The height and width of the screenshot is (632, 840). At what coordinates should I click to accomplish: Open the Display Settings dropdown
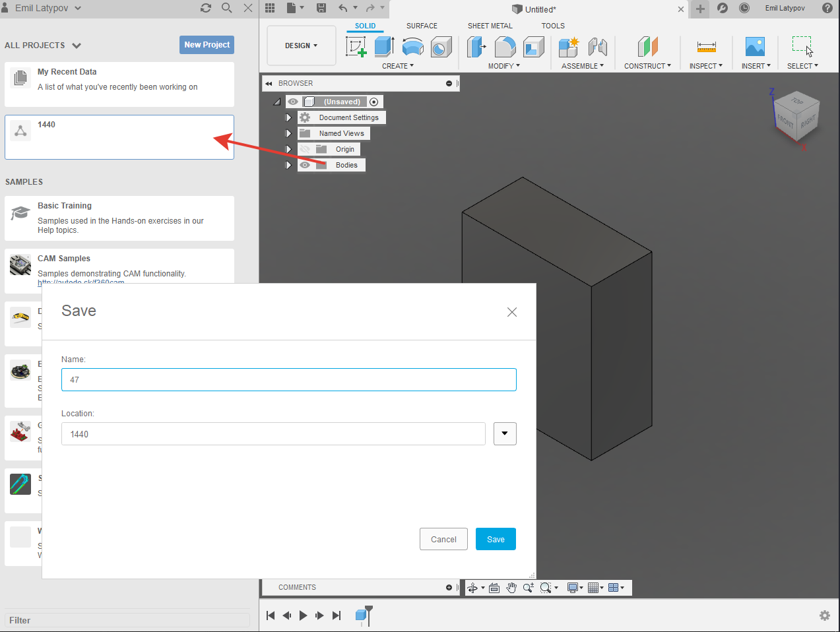click(575, 588)
